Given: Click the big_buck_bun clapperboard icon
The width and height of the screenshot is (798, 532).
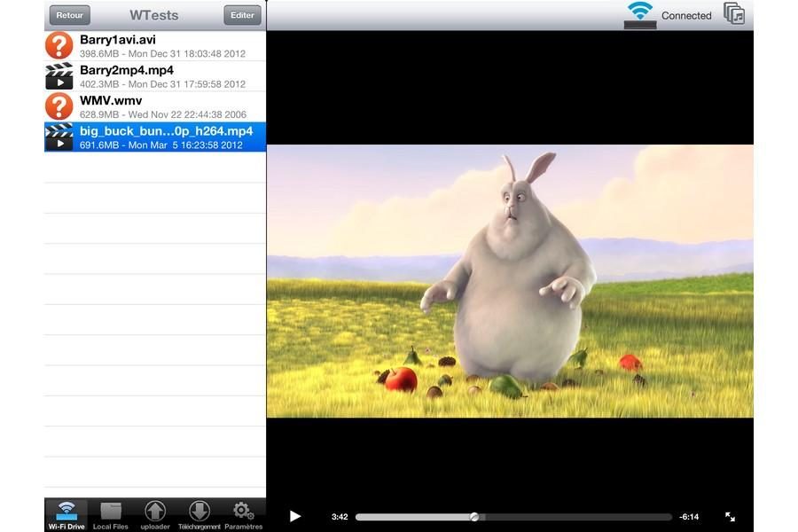Looking at the screenshot, I should (x=59, y=137).
